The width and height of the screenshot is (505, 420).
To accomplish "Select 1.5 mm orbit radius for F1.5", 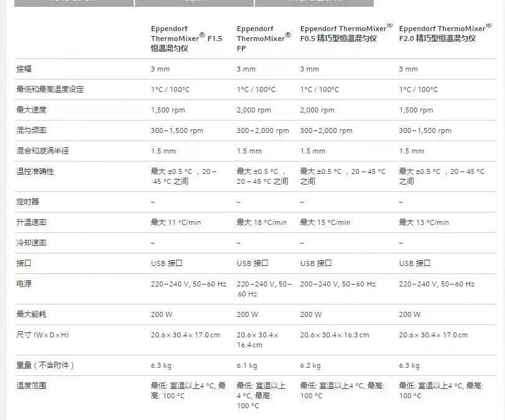I will [x=164, y=151].
